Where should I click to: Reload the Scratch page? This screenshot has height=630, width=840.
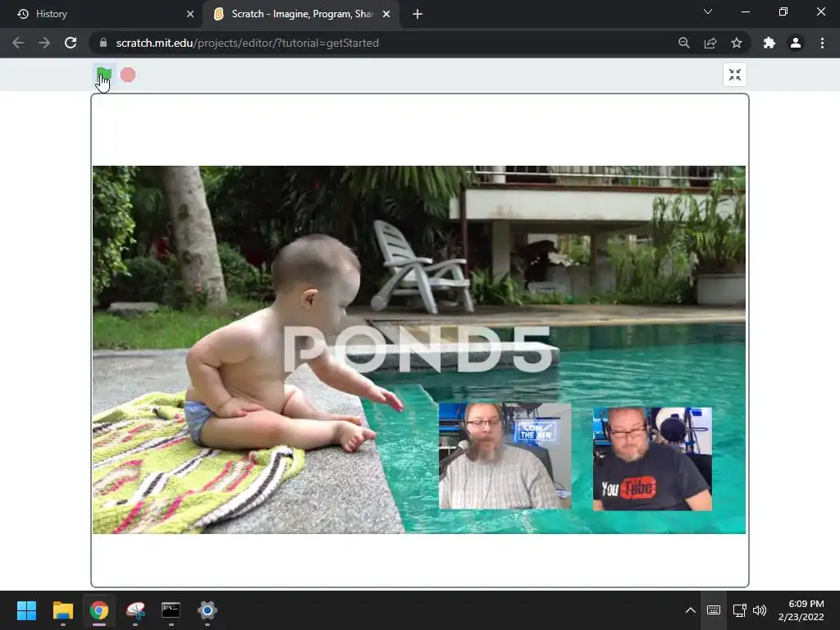(x=71, y=43)
